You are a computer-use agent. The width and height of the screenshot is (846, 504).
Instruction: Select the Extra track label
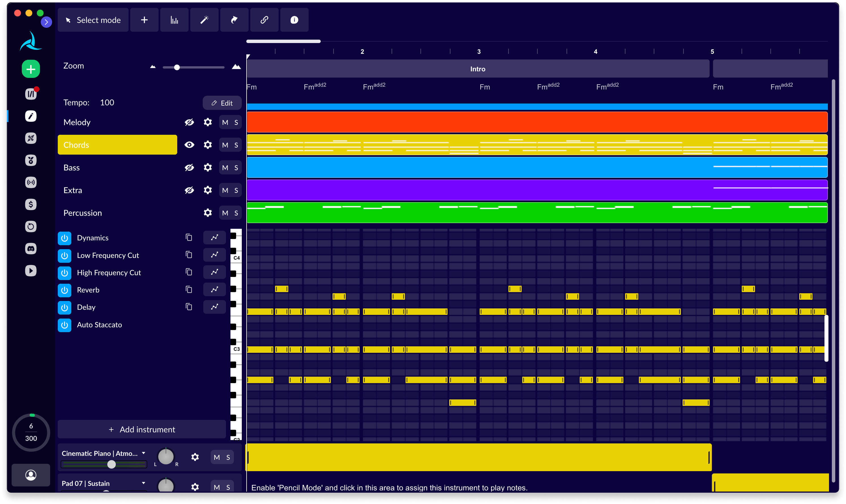click(x=73, y=191)
